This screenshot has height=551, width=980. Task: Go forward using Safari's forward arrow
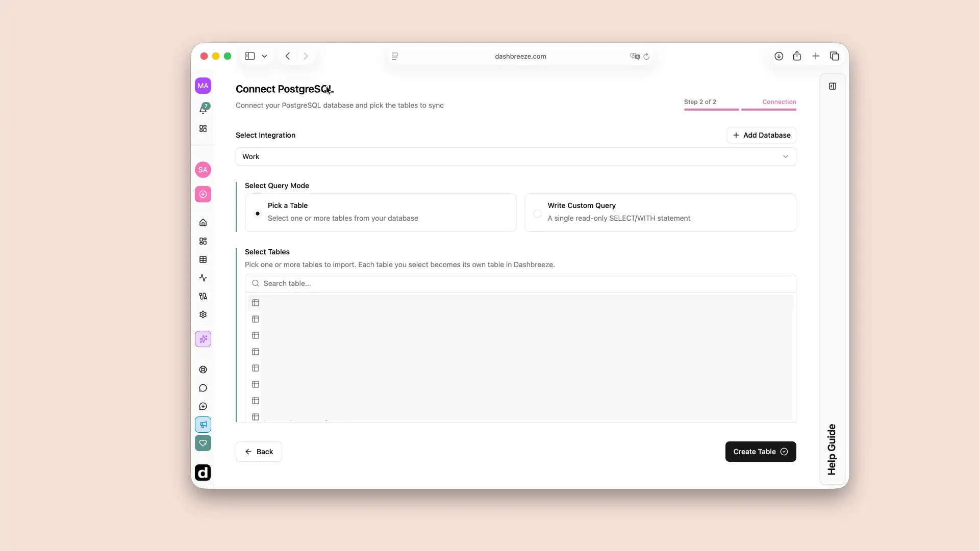tap(306, 56)
